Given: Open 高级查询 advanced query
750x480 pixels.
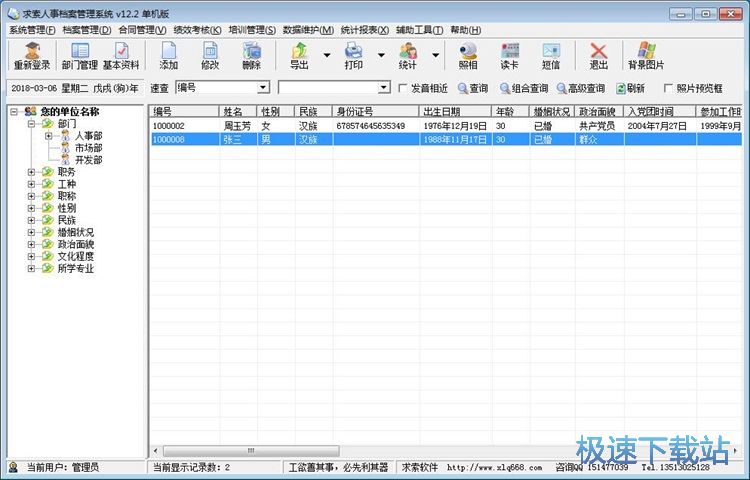Looking at the screenshot, I should [581, 88].
